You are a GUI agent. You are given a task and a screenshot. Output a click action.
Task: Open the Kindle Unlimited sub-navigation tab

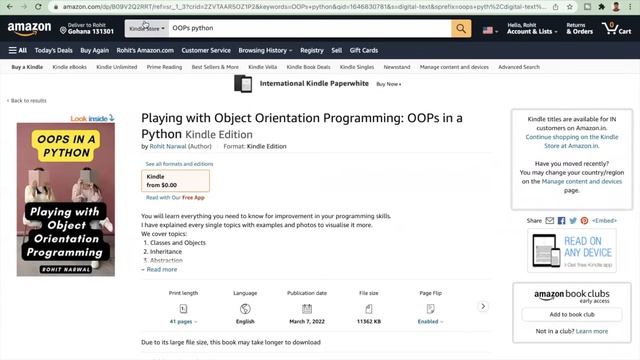[117, 67]
